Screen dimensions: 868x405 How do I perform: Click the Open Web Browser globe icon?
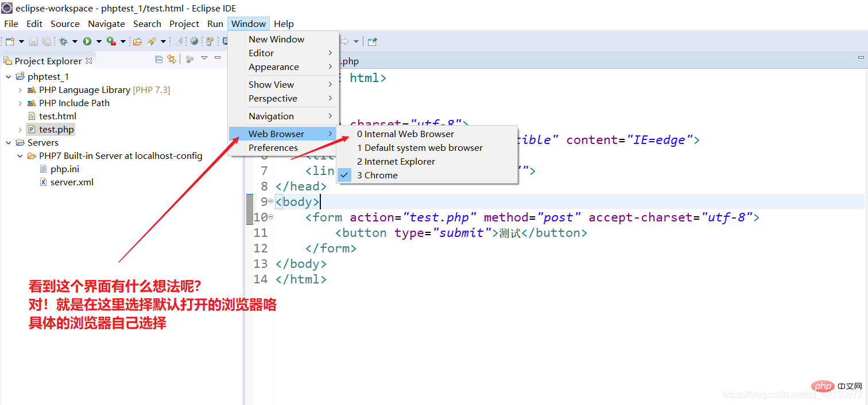195,41
